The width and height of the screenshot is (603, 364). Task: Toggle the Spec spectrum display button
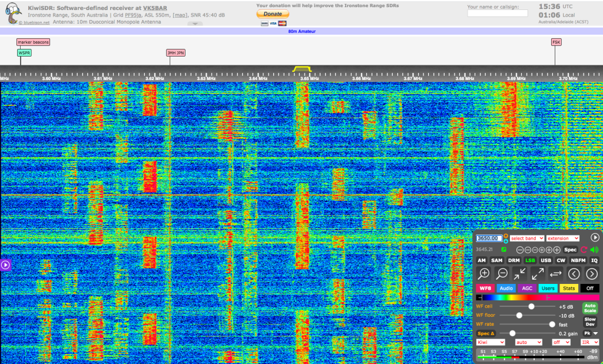coord(571,250)
